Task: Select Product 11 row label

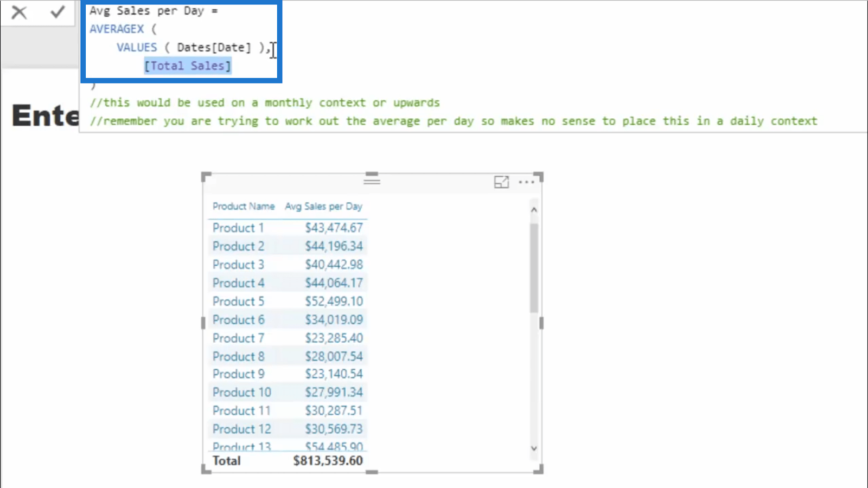Action: 241,411
